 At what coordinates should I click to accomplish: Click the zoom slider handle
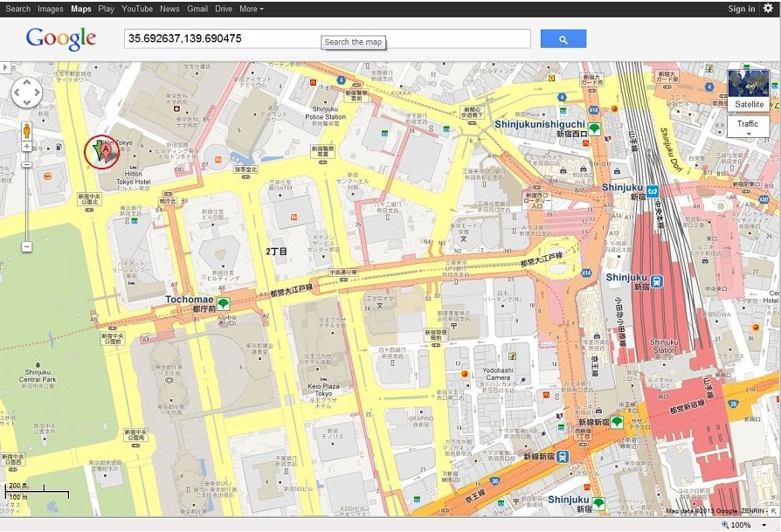26,164
